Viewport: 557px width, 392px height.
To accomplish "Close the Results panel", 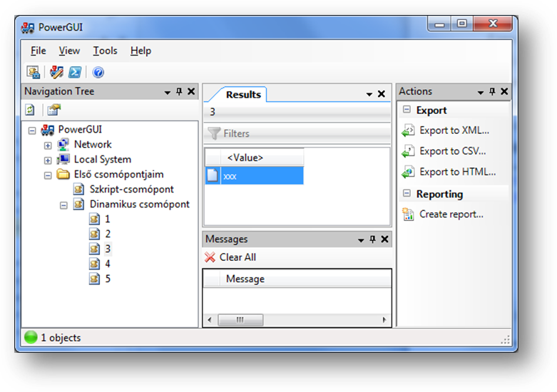I will [x=382, y=94].
